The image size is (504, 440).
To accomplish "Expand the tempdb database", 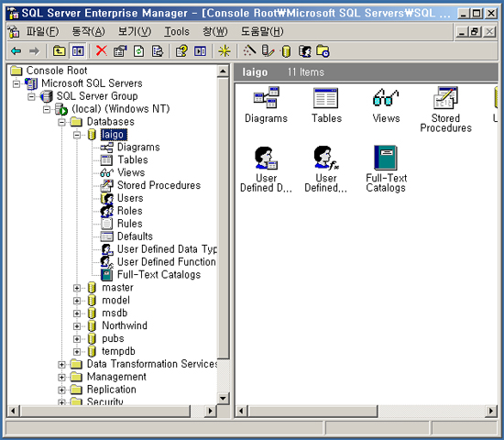I will click(x=77, y=352).
